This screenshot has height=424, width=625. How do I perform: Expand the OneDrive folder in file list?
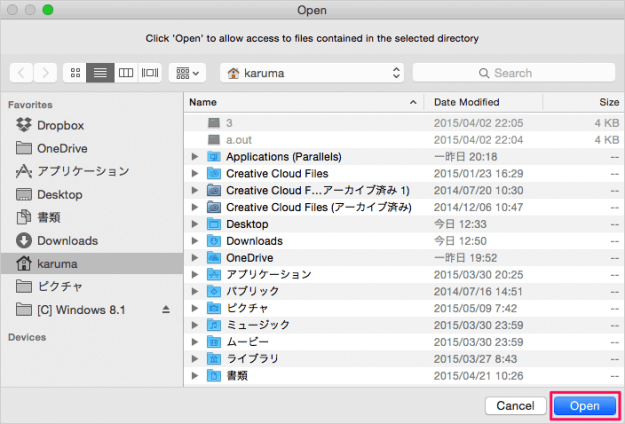[x=195, y=257]
